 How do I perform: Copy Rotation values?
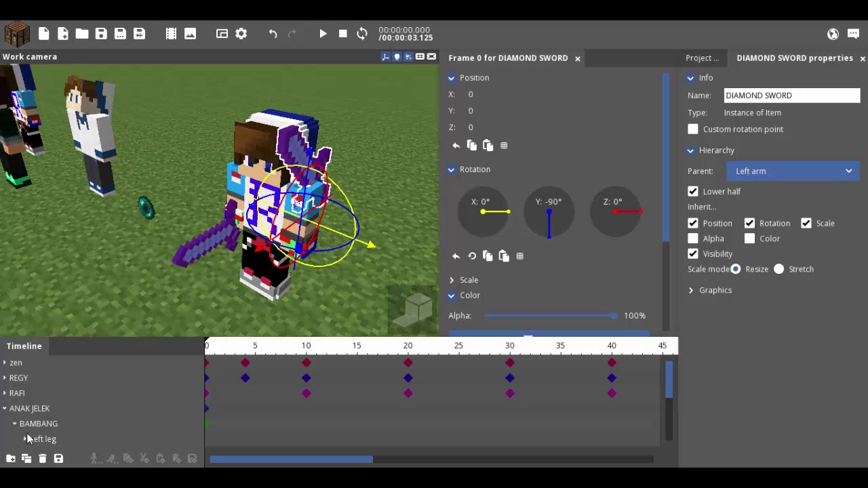488,256
